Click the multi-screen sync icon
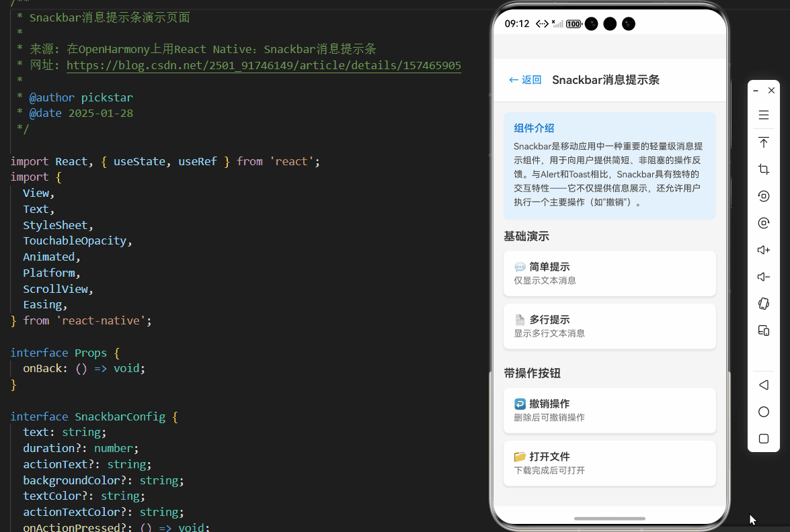This screenshot has height=532, width=790. [763, 330]
